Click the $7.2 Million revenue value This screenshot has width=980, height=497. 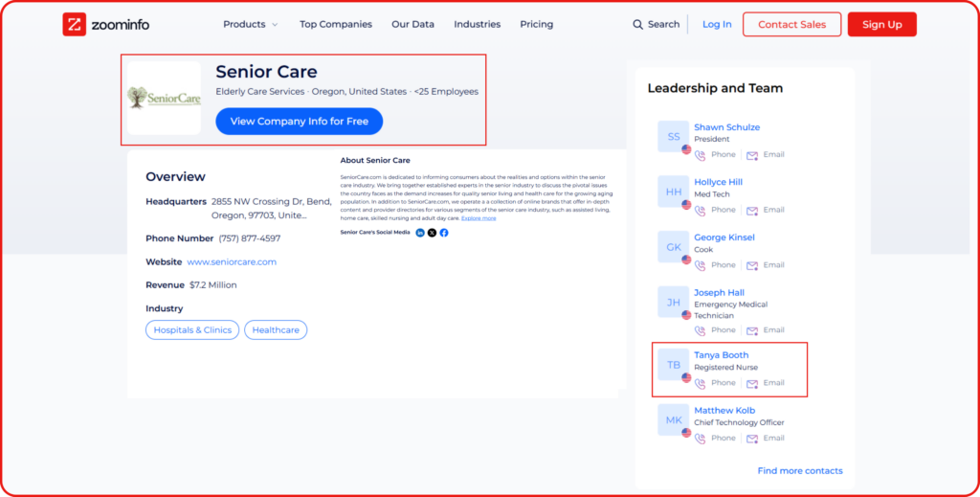(x=213, y=285)
